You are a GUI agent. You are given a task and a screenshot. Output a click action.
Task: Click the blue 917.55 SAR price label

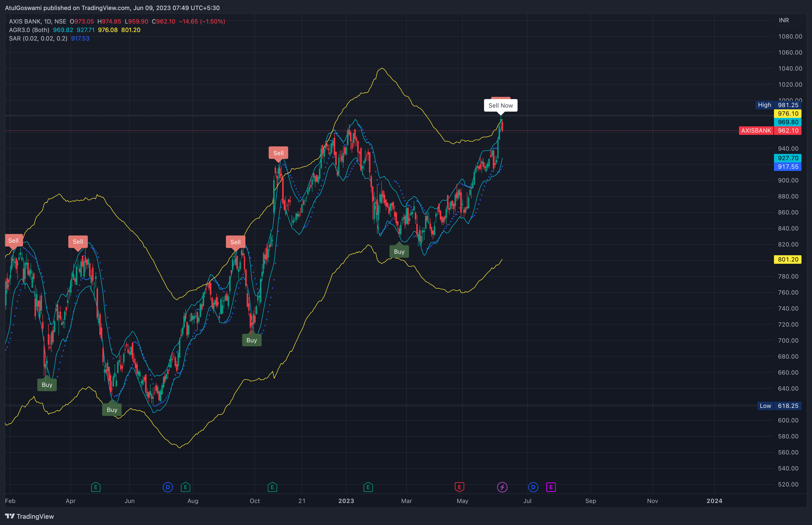click(x=788, y=167)
